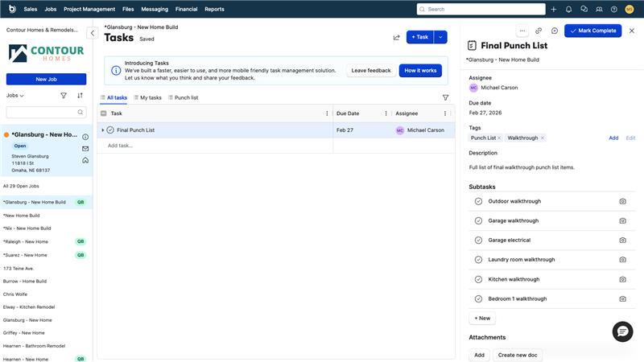This screenshot has width=644, height=362.
Task: Add a photo to Outdoor walkthrough subtask
Action: [x=622, y=201]
